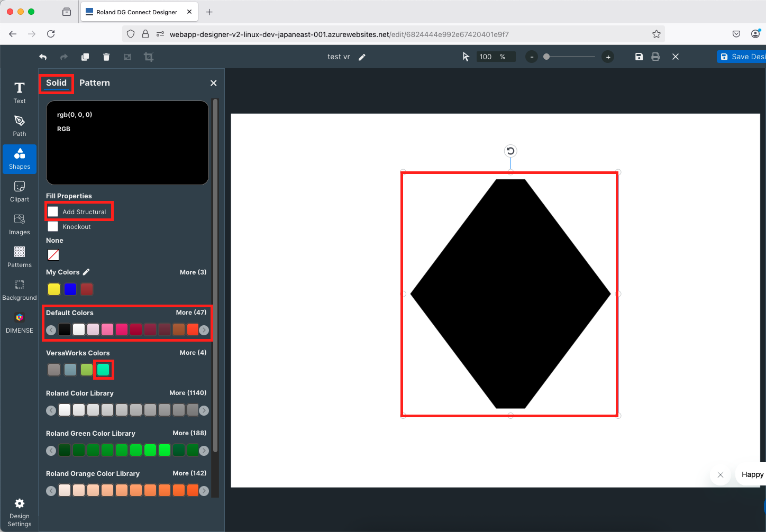Open the Shapes panel

(20, 159)
